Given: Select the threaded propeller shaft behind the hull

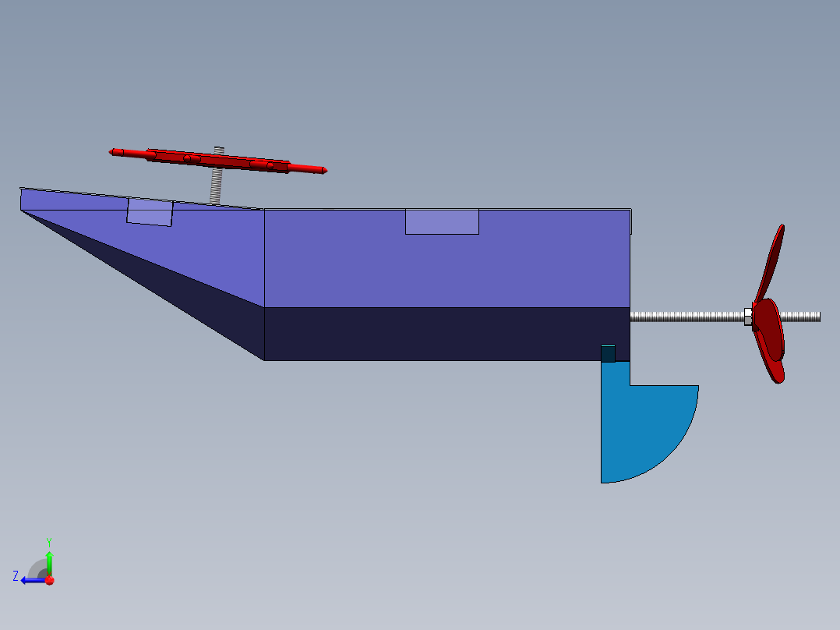Looking at the screenshot, I should [688, 317].
